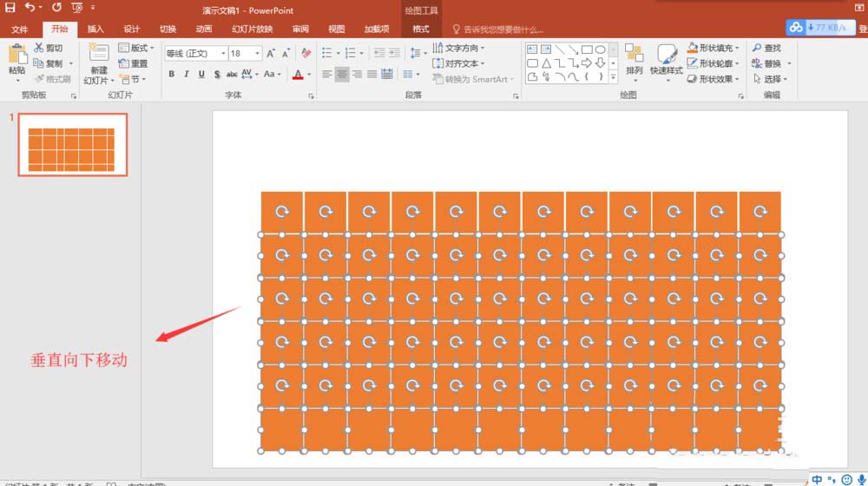This screenshot has height=486, width=868.
Task: Open Slide Show (幻灯片放映) tab
Action: [252, 30]
